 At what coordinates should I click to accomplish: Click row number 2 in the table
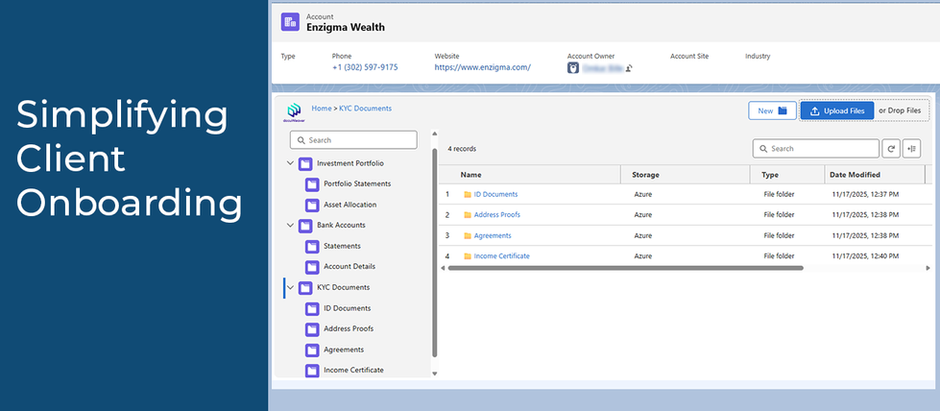click(x=447, y=215)
